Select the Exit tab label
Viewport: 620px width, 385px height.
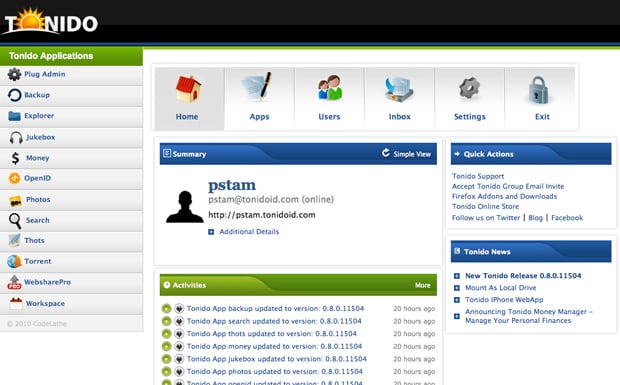(x=542, y=117)
